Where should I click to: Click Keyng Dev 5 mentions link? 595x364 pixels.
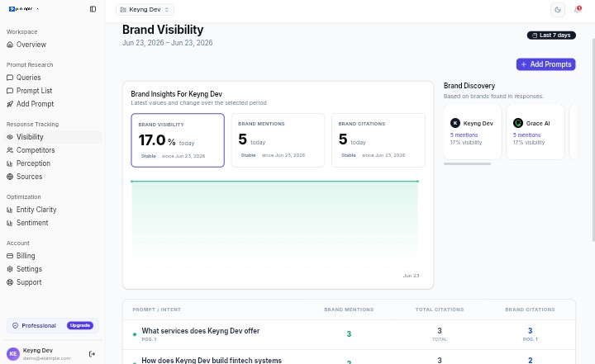click(x=464, y=135)
